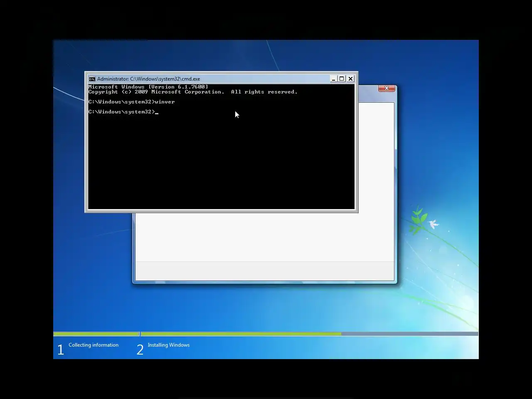Close the Windows setup dialog behind cmd

pos(387,88)
